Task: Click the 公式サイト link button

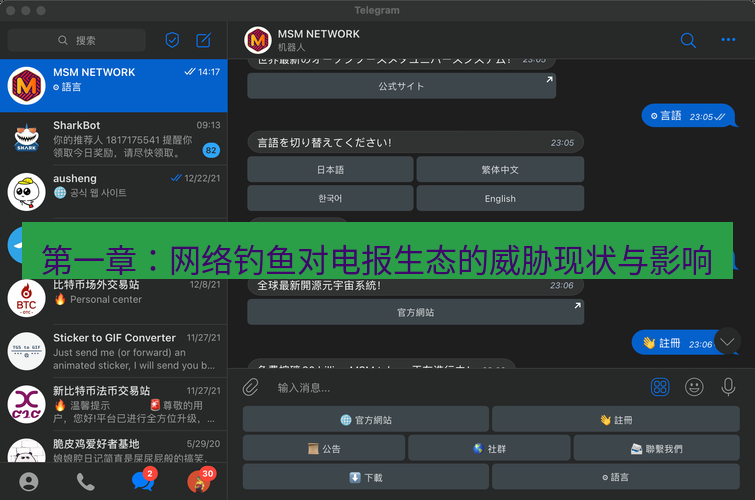Action: click(402, 86)
